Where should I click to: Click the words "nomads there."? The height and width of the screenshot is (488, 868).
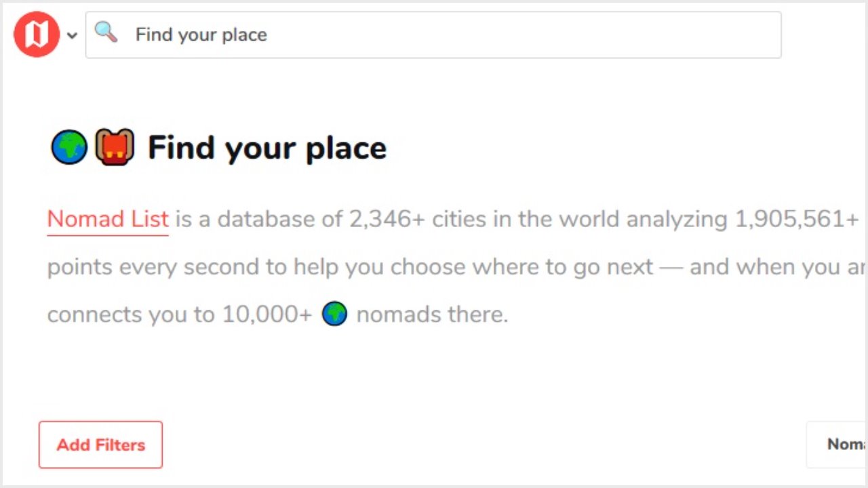[x=432, y=315]
